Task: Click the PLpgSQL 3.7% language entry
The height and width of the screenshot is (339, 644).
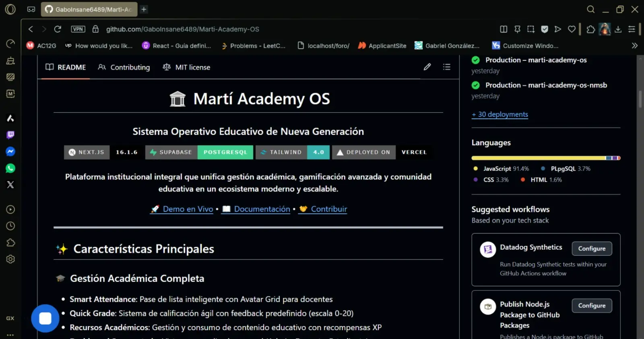Action: [x=566, y=169]
